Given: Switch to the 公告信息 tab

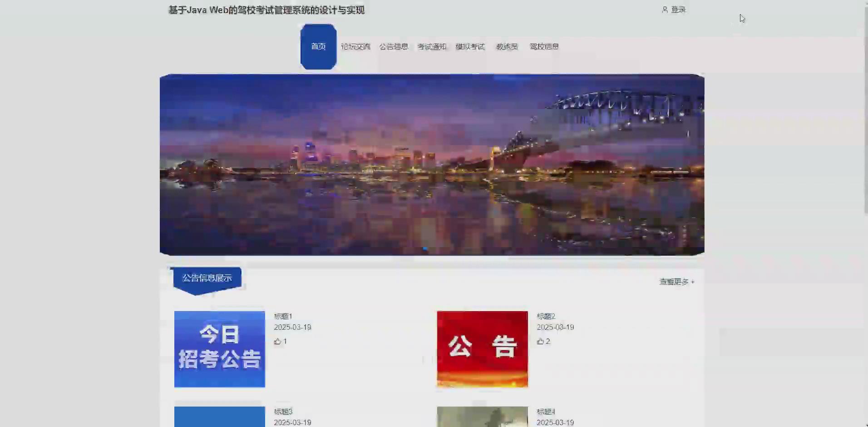Looking at the screenshot, I should (x=393, y=46).
